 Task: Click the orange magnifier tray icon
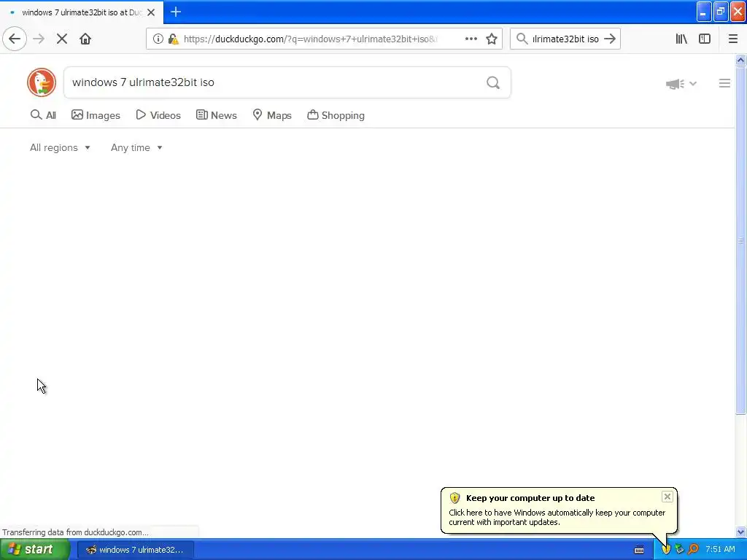693,550
